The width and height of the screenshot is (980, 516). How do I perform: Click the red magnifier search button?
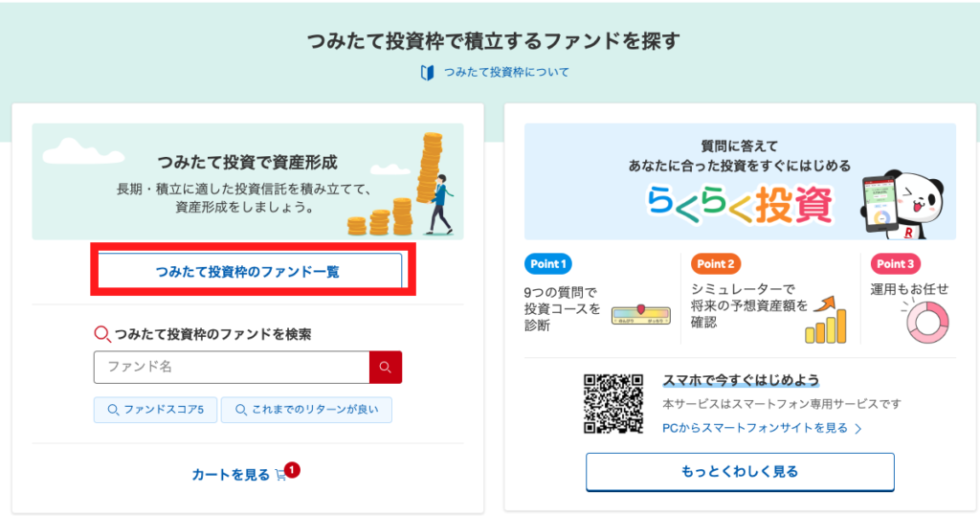[x=386, y=368]
